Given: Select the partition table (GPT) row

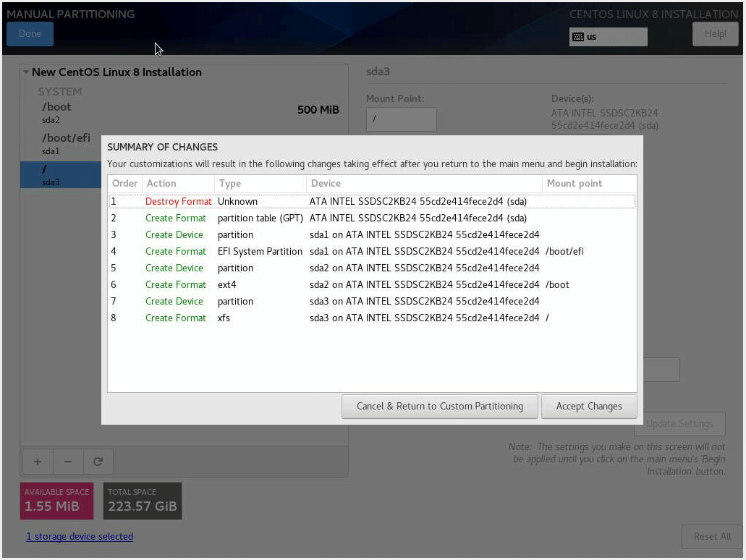Looking at the screenshot, I should [x=372, y=218].
